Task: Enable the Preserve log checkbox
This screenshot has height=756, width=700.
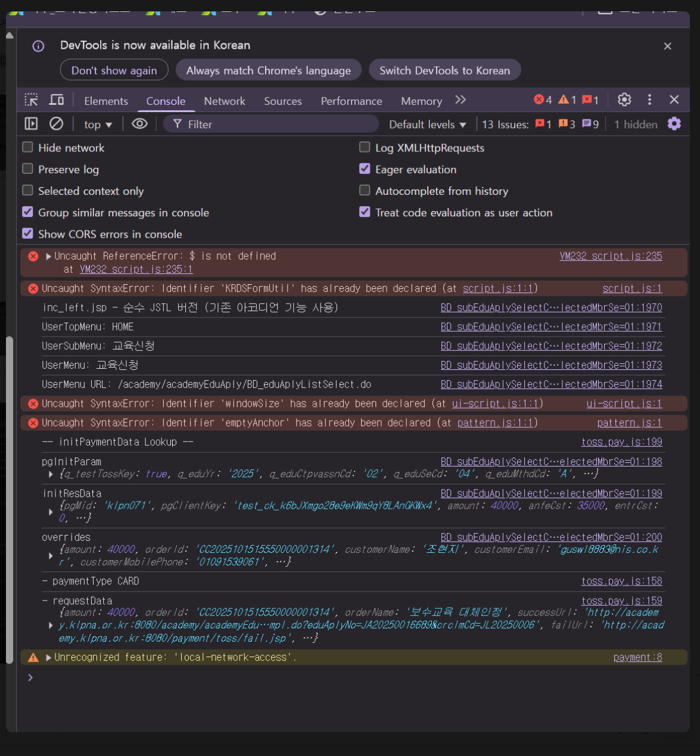Action: click(27, 169)
